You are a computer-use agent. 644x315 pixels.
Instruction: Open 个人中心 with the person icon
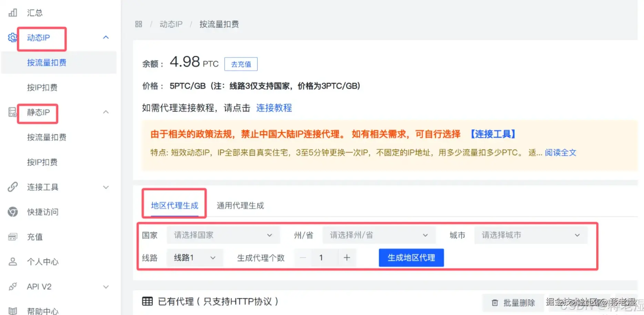click(x=13, y=262)
